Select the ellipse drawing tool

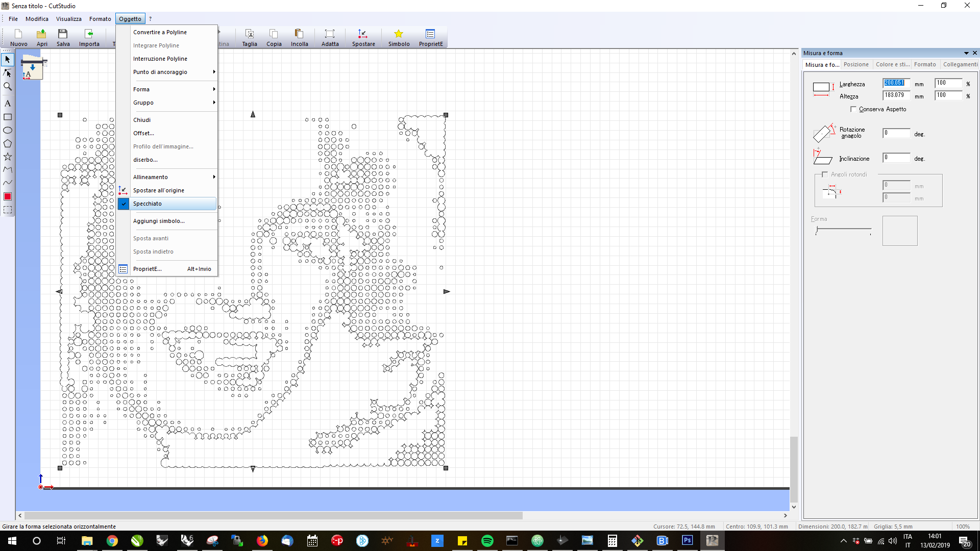click(8, 131)
